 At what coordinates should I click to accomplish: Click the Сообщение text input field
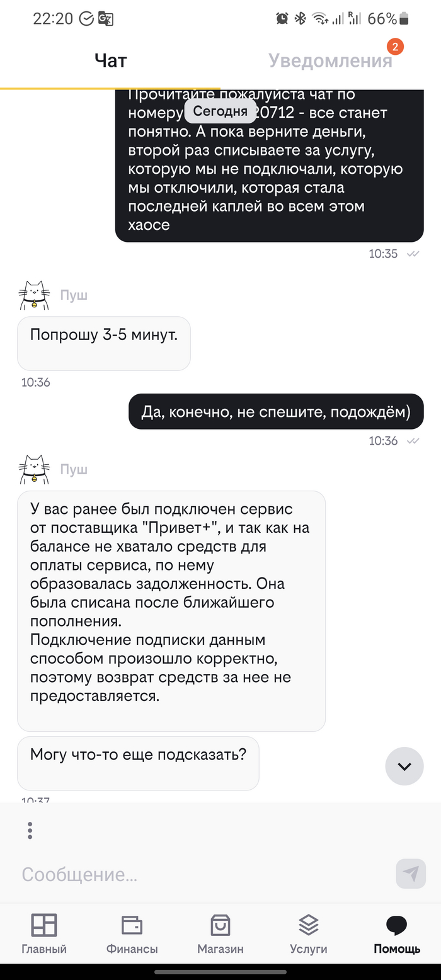[202, 874]
